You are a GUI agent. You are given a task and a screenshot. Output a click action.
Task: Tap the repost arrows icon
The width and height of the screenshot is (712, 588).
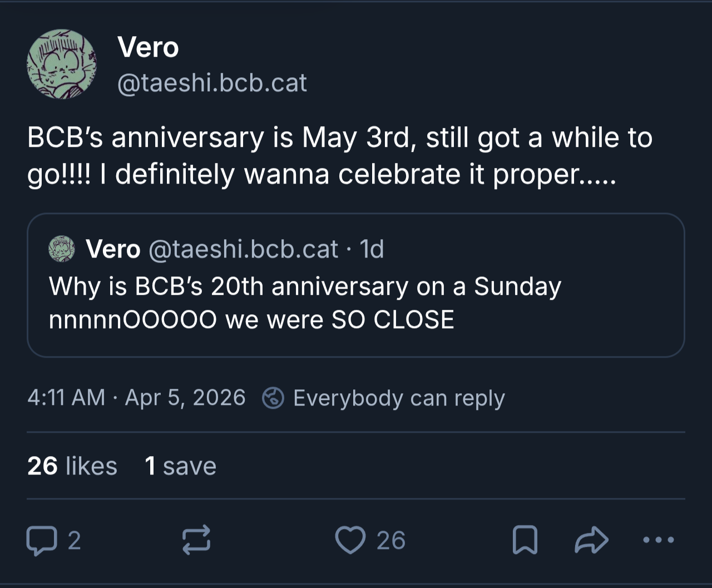(x=197, y=540)
